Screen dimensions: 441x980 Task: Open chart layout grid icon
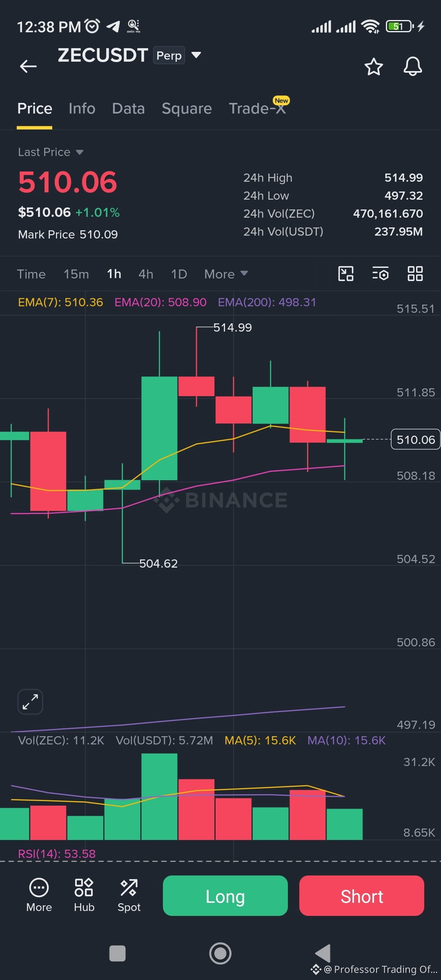[415, 274]
